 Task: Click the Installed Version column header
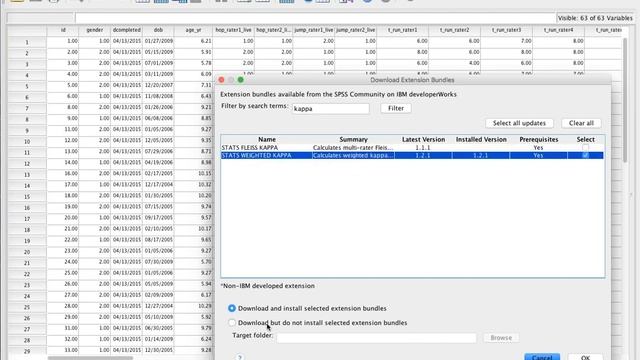(481, 140)
